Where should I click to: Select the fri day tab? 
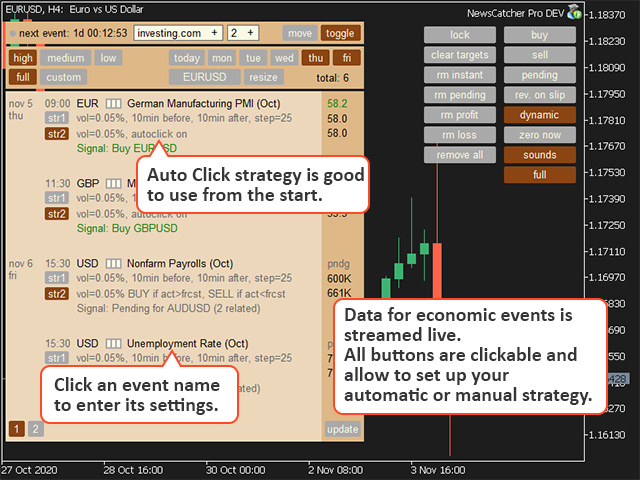[347, 58]
